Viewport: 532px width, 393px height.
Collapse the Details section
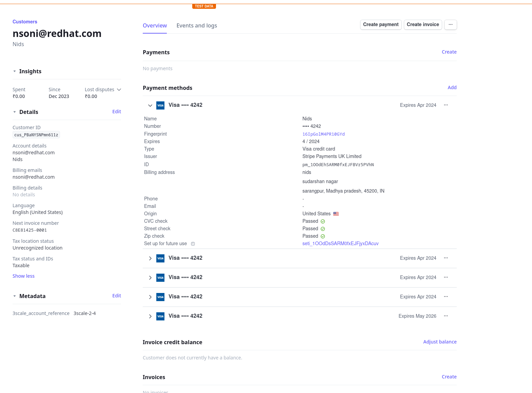[x=15, y=112]
